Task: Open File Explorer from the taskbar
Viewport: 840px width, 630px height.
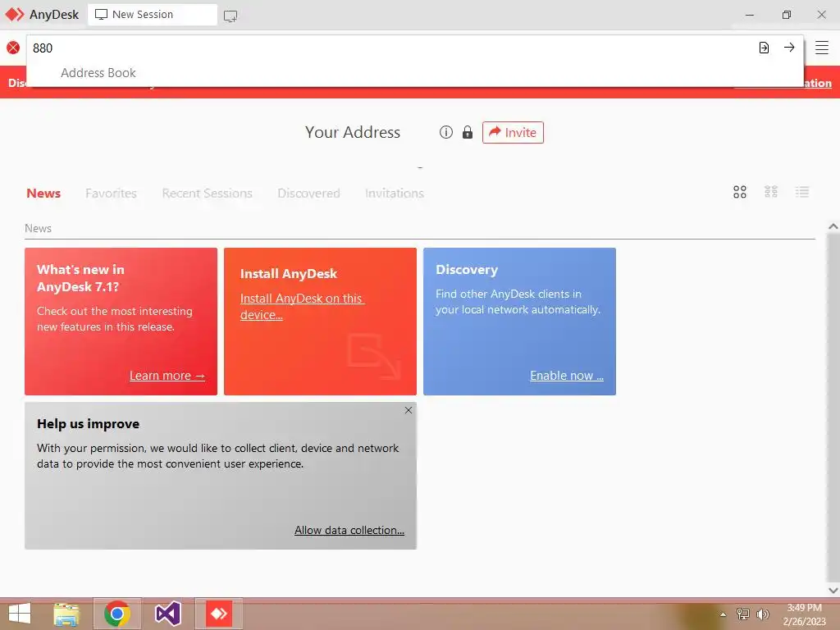Action: pos(66,614)
